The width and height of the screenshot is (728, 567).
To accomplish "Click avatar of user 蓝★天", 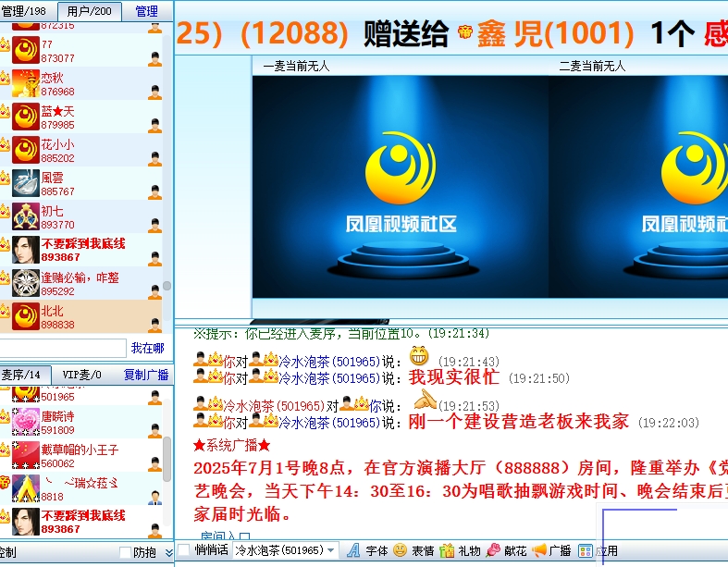I will point(26,117).
